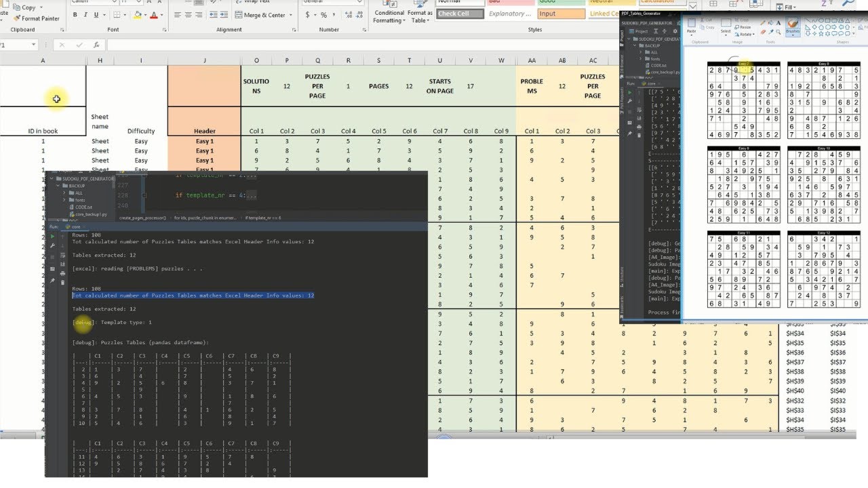Apply Comma Style number format
This screenshot has width=868, height=488.
(x=334, y=15)
